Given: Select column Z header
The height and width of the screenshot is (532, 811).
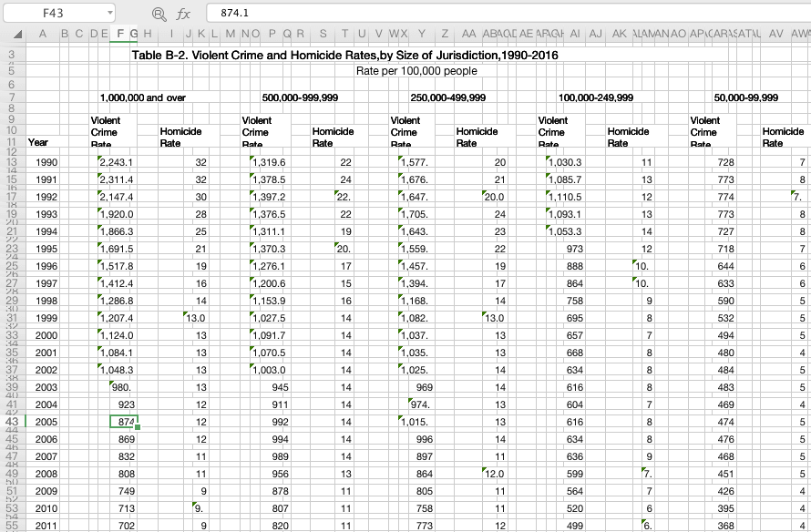Looking at the screenshot, I should tap(443, 34).
